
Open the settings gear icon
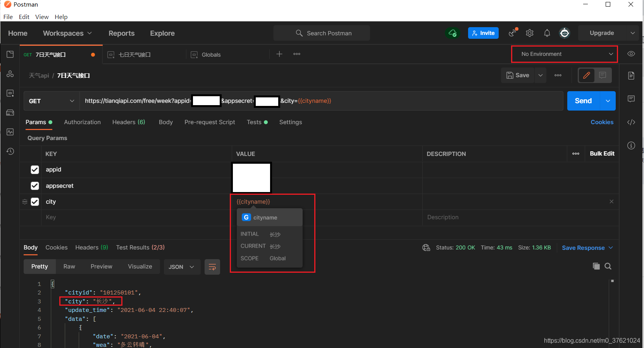pyautogui.click(x=530, y=33)
